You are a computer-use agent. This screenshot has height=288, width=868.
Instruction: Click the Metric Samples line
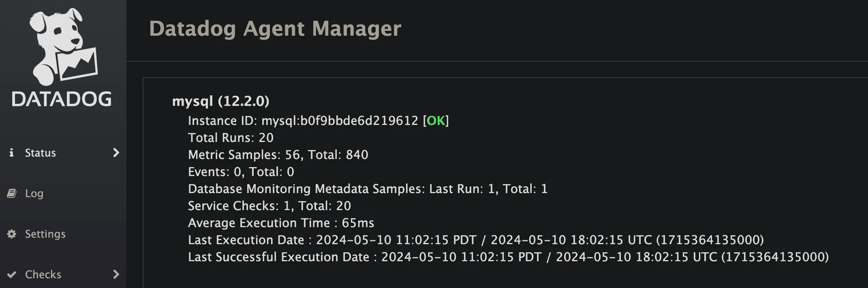point(278,155)
